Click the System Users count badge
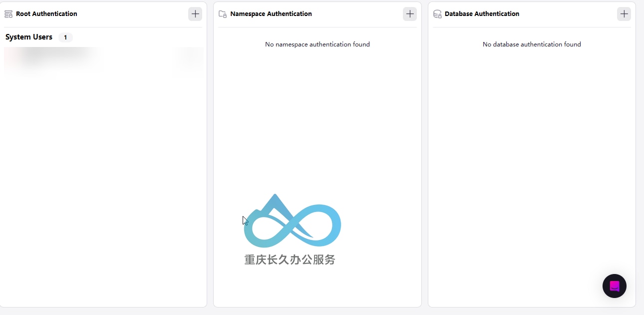This screenshot has height=315, width=644. point(65,37)
